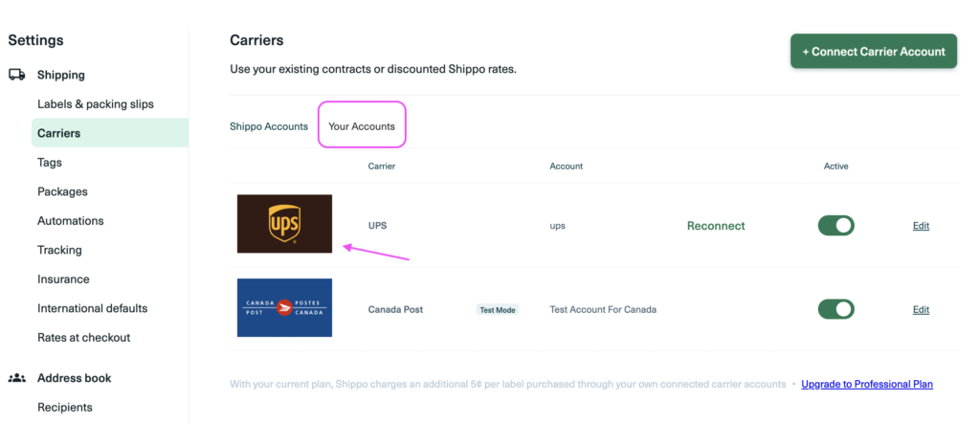Open the Upgrade to Professional Plan link
980x424 pixels.
[x=866, y=385]
